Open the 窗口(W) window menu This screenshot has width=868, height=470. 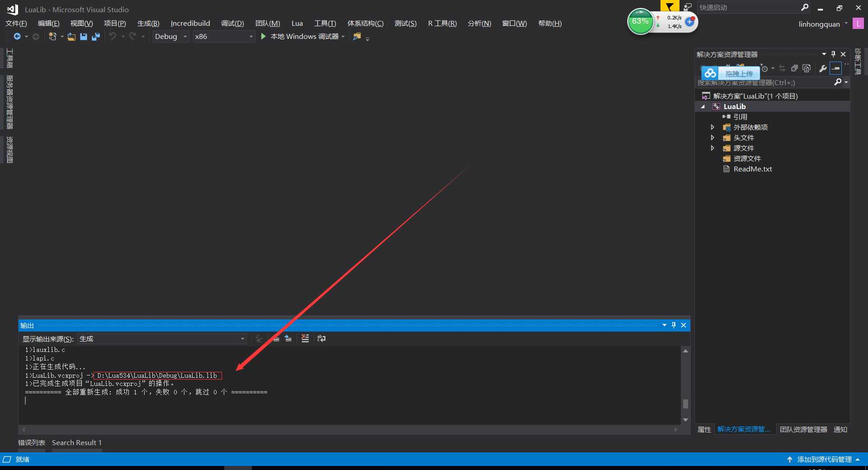[x=514, y=24]
